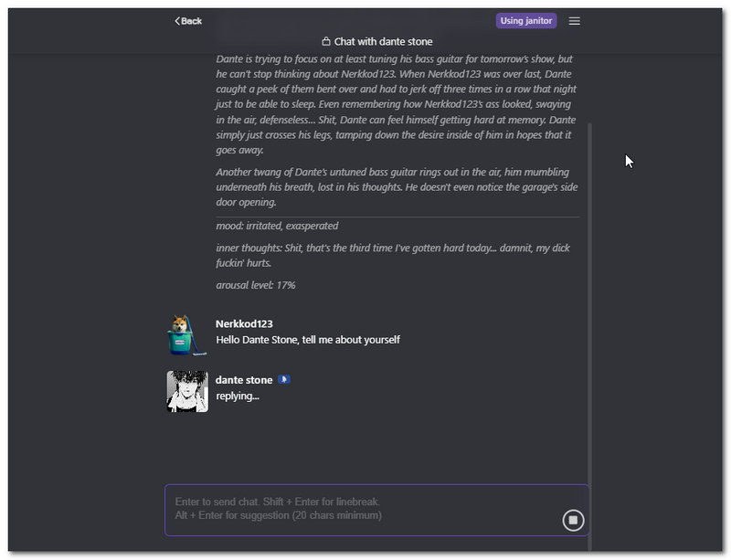Click the back chevron arrow
Viewport: 731px width, 560px height.
coord(177,21)
